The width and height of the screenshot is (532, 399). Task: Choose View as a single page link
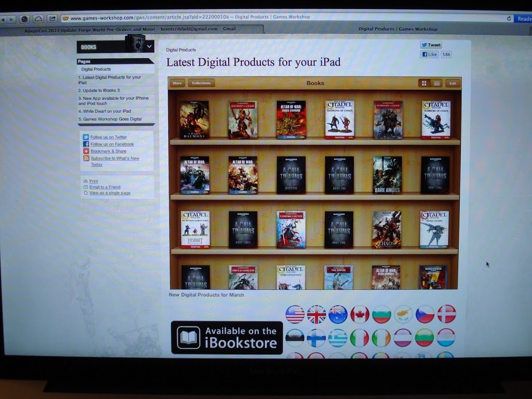(110, 193)
